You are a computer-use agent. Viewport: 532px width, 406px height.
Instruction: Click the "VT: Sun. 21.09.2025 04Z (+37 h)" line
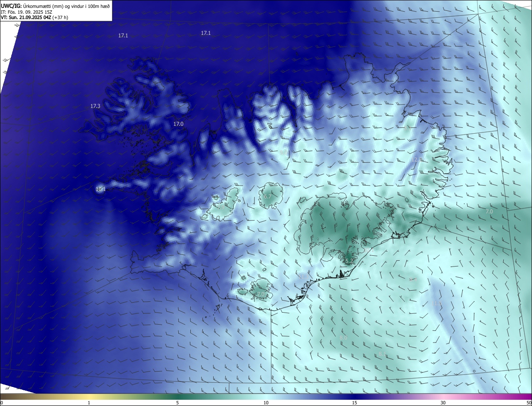(x=34, y=18)
